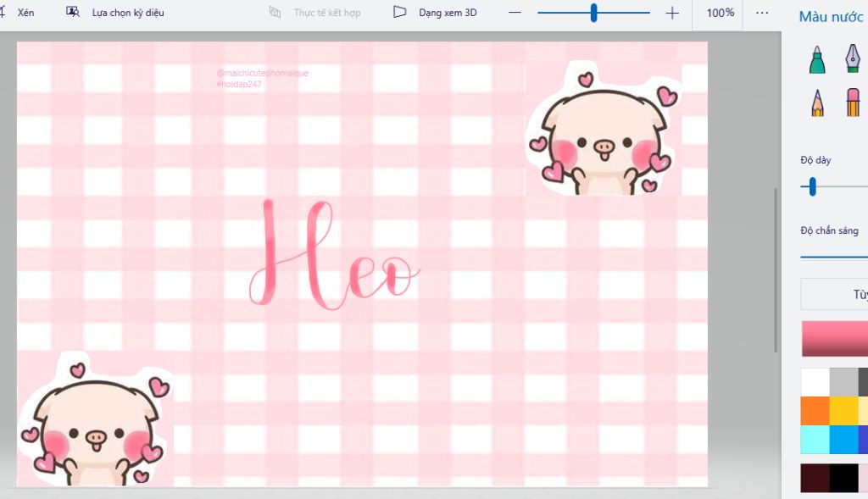Zoom out with the minus icon

(x=515, y=12)
